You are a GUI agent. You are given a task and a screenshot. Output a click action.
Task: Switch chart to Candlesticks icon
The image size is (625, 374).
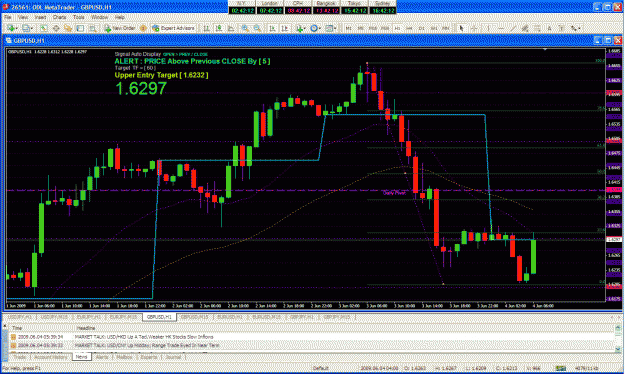point(219,28)
